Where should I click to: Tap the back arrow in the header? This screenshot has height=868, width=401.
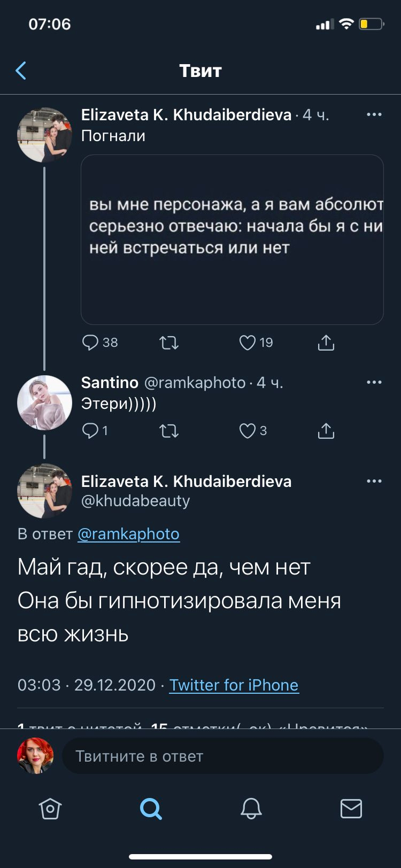21,71
